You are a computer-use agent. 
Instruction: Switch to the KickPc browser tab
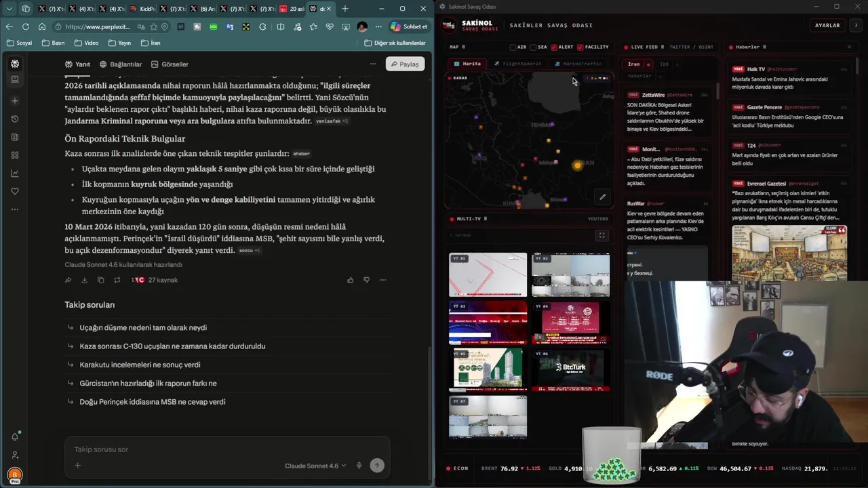(x=143, y=9)
